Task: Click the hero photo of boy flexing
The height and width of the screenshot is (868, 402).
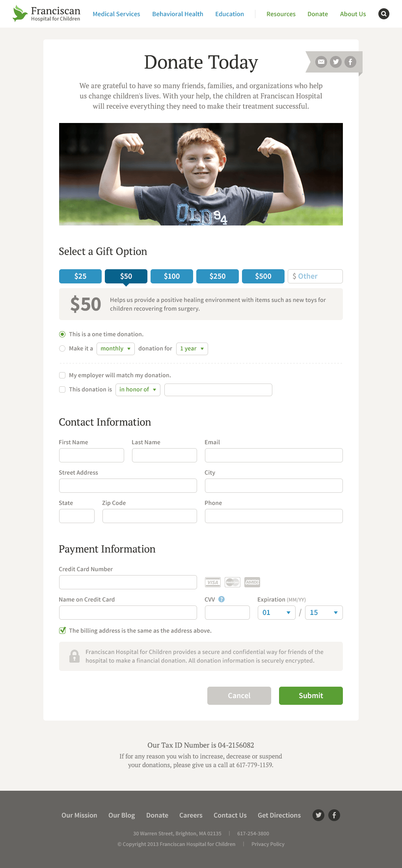Action: point(201,174)
